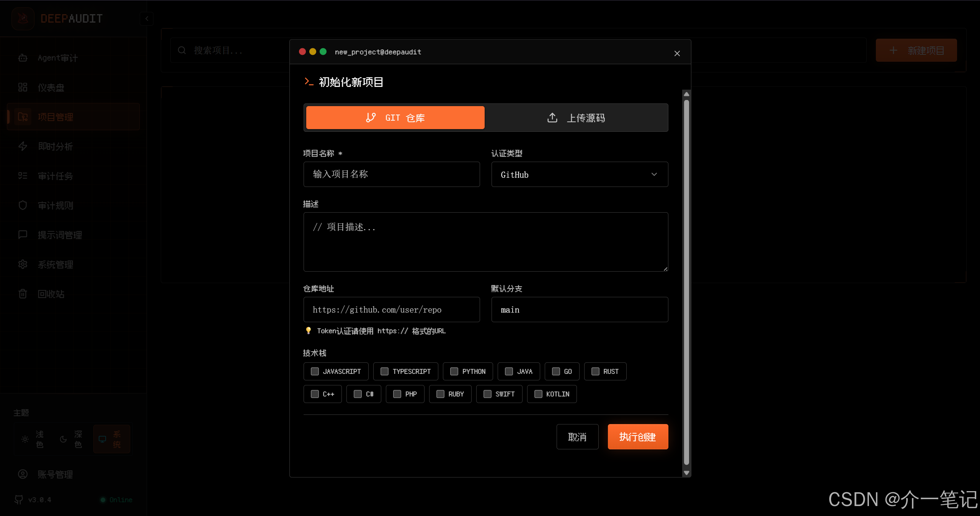Image resolution: width=980 pixels, height=516 pixels.
Task: Enable the PYTHON checkbox
Action: (x=454, y=371)
